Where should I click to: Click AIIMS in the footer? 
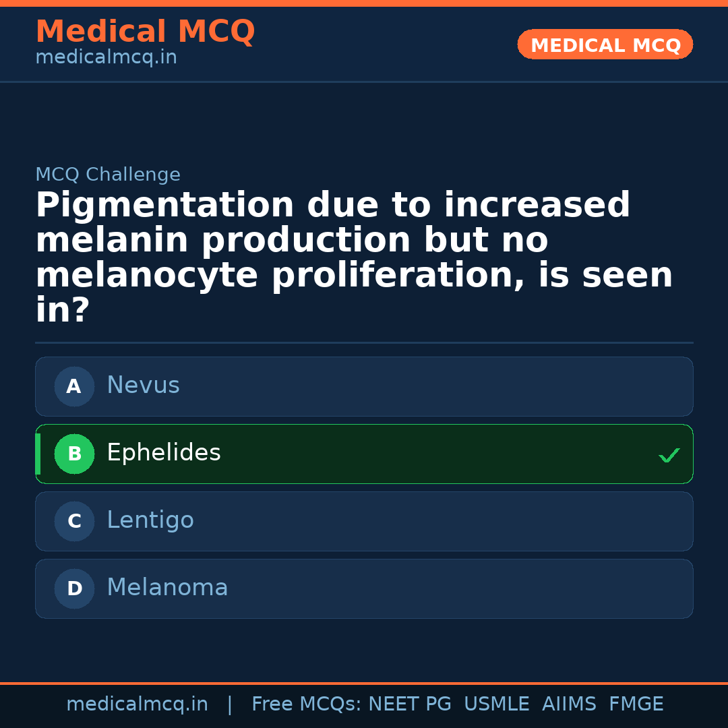[569, 704]
